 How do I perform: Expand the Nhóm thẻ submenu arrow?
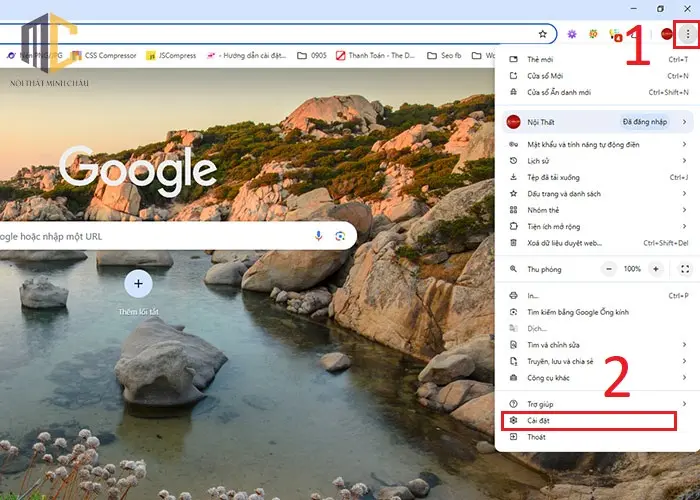coord(684,210)
